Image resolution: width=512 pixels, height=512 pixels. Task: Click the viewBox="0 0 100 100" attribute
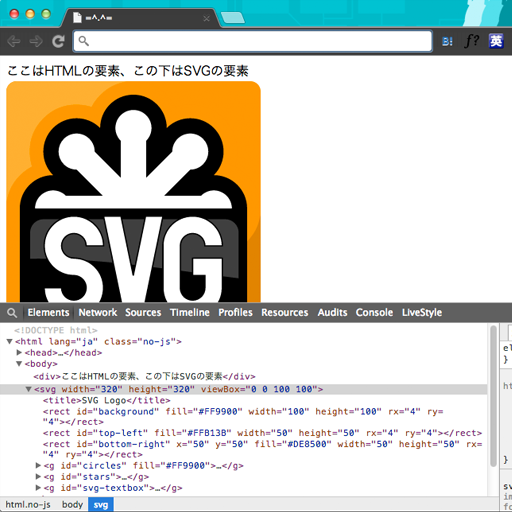[x=261, y=389]
